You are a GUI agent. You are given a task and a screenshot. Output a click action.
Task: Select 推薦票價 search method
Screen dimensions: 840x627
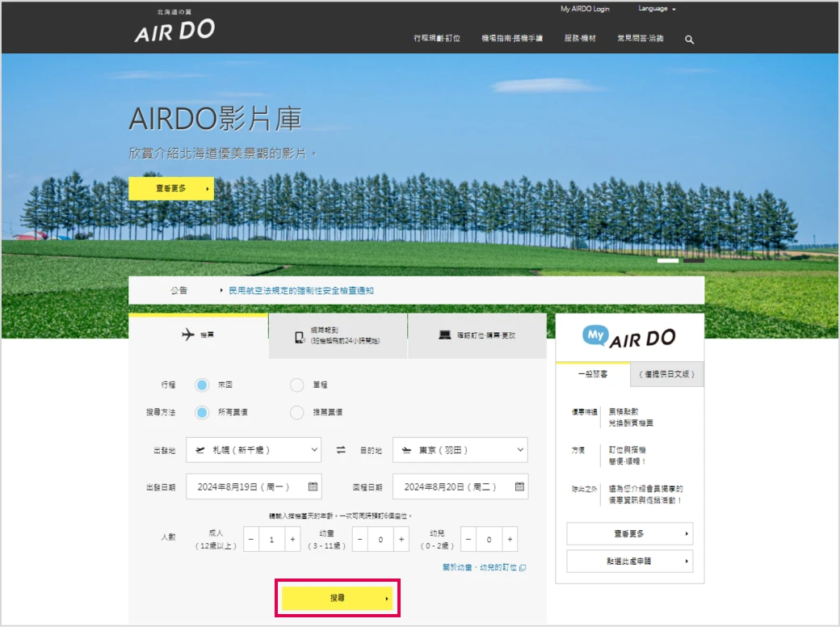[x=296, y=412]
